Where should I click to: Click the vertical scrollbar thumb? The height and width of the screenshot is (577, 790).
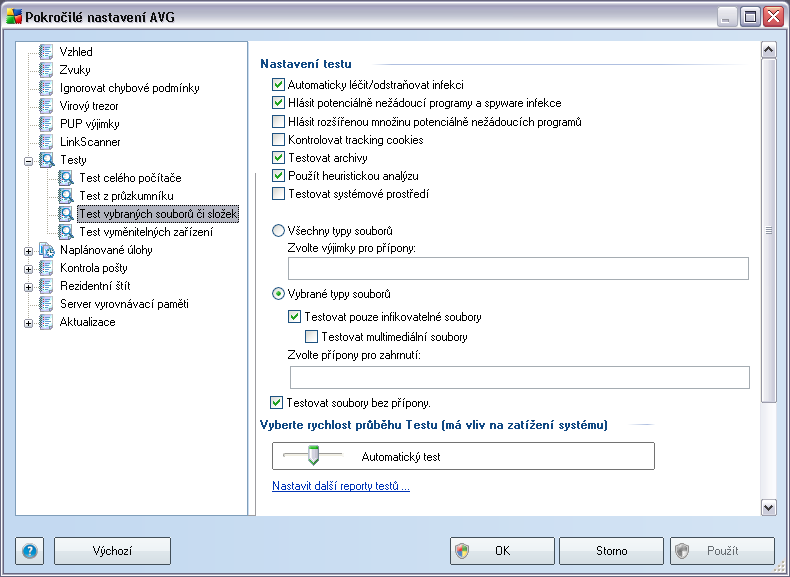click(x=768, y=230)
